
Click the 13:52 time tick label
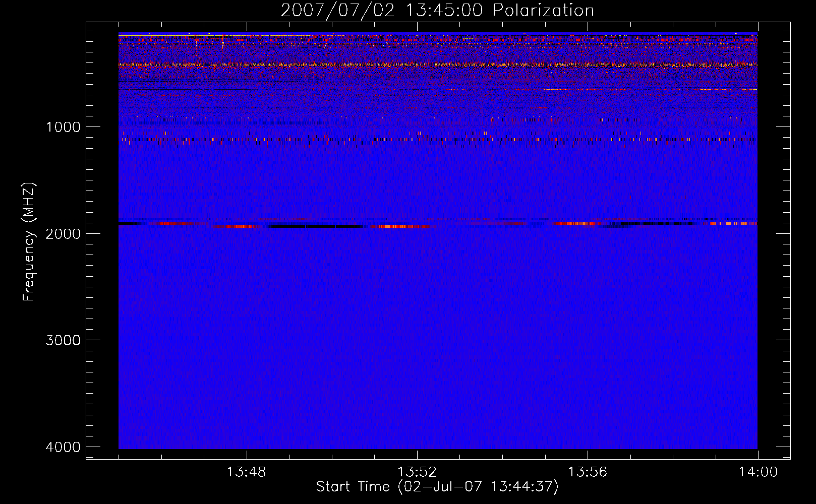click(417, 472)
